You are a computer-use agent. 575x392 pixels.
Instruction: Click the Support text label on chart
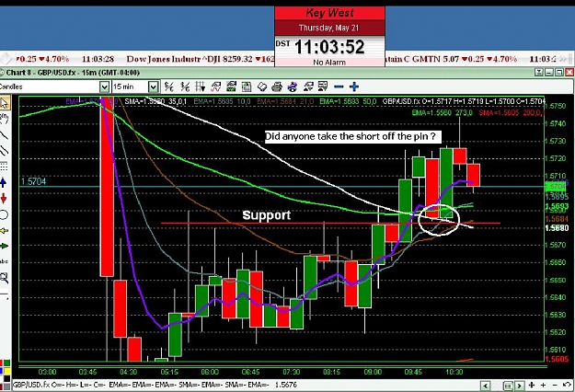pyautogui.click(x=267, y=215)
